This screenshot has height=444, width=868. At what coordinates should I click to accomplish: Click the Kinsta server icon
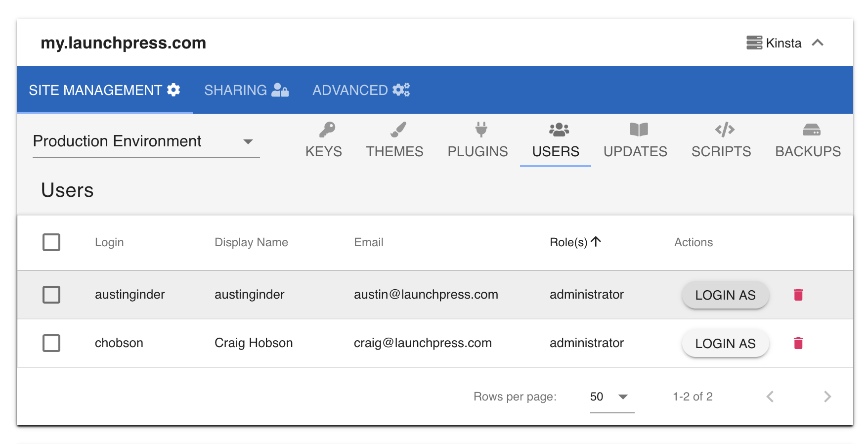[x=754, y=43]
